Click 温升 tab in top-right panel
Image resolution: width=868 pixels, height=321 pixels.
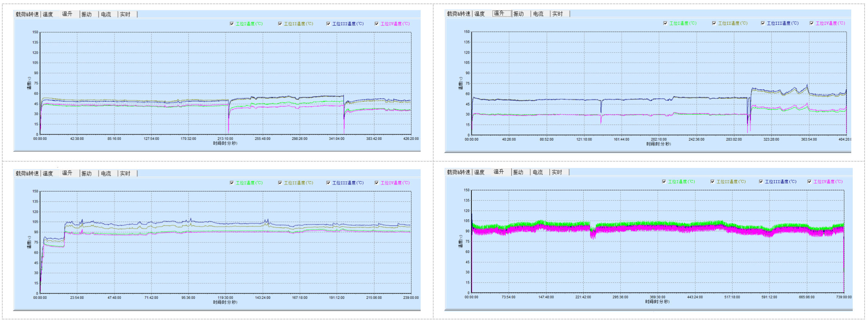499,14
